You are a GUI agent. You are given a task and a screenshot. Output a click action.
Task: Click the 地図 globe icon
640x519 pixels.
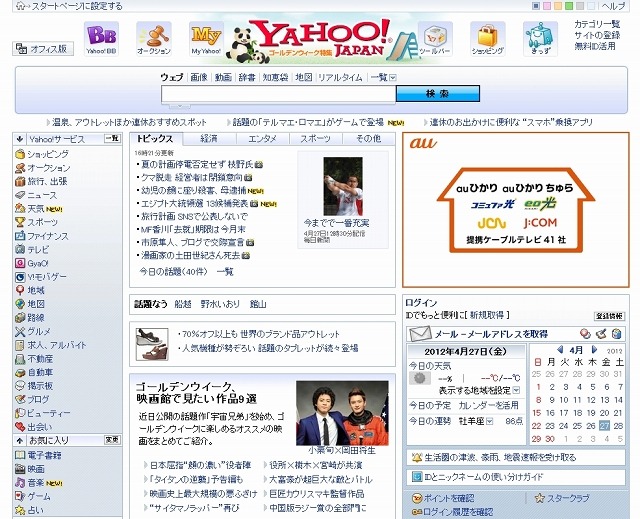[20, 304]
